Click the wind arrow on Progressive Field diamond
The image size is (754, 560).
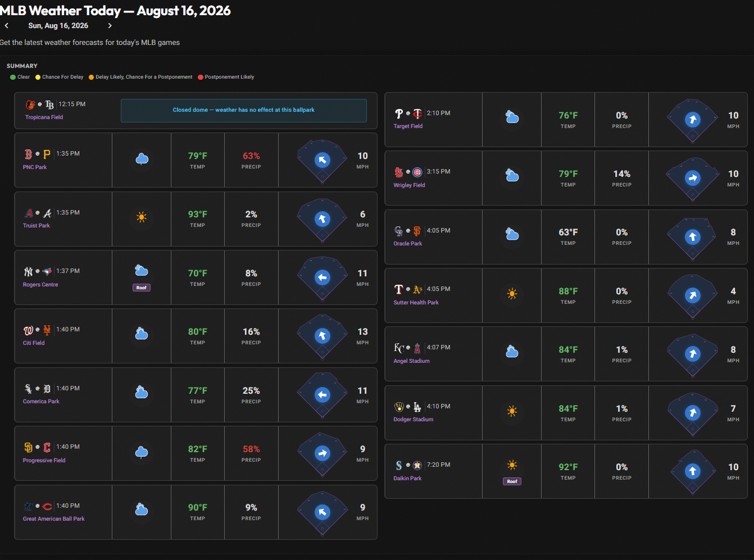322,453
